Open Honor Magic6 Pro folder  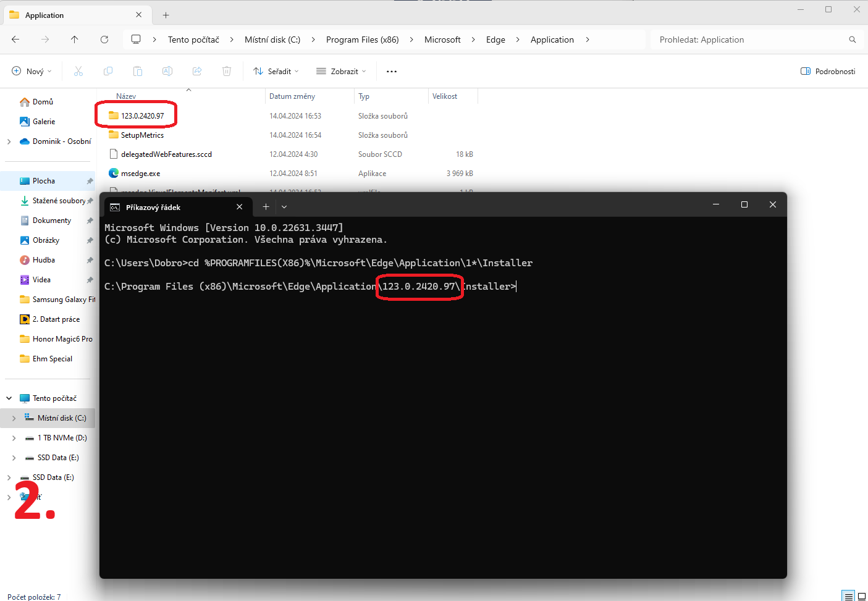pos(56,339)
